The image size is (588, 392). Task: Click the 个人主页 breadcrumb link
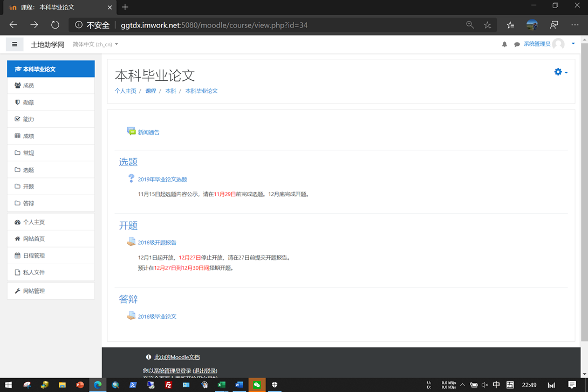(x=125, y=91)
